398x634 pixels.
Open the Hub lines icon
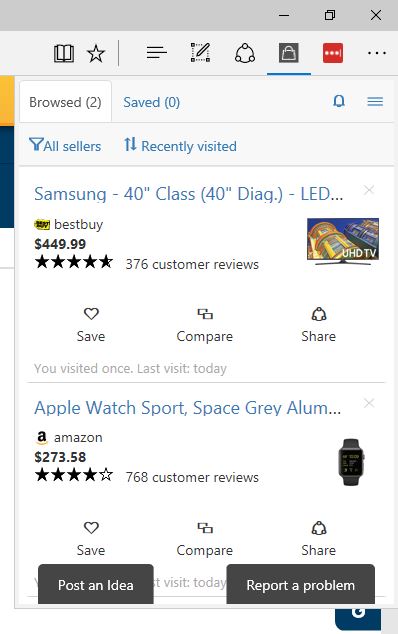pos(157,53)
